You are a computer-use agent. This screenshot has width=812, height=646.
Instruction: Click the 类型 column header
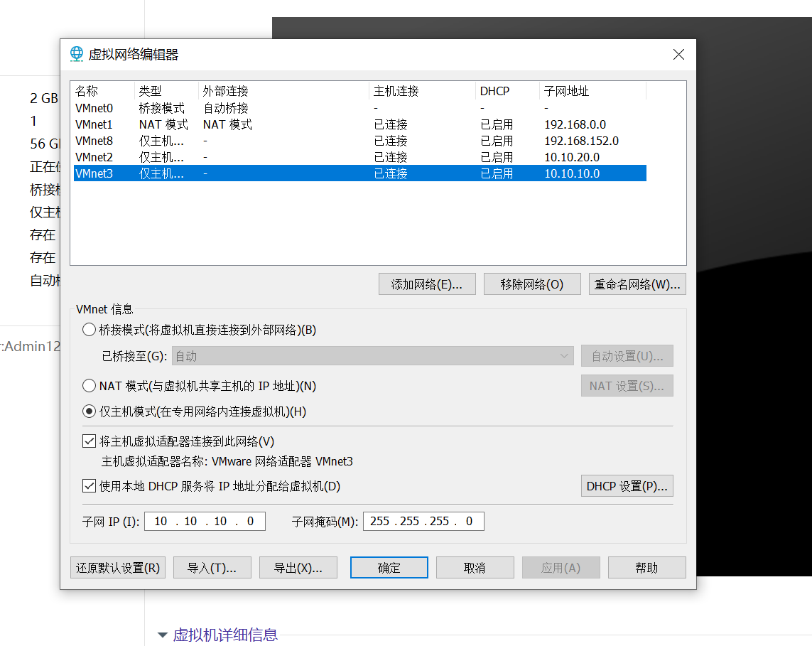point(167,91)
